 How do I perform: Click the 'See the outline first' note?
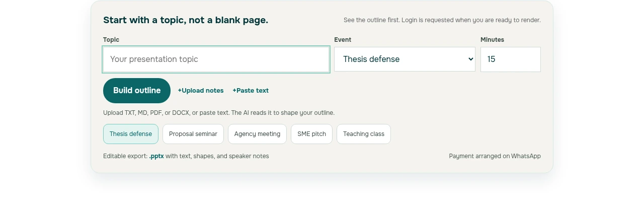coord(442,20)
